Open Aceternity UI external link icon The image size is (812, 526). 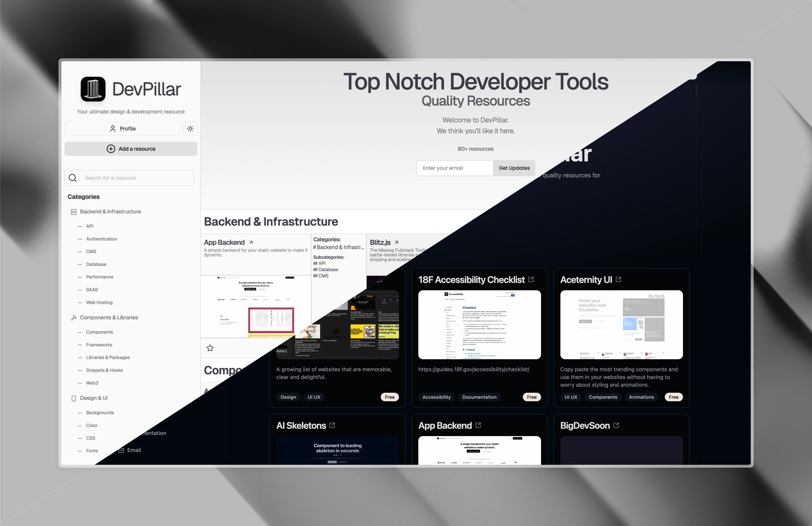(x=618, y=279)
